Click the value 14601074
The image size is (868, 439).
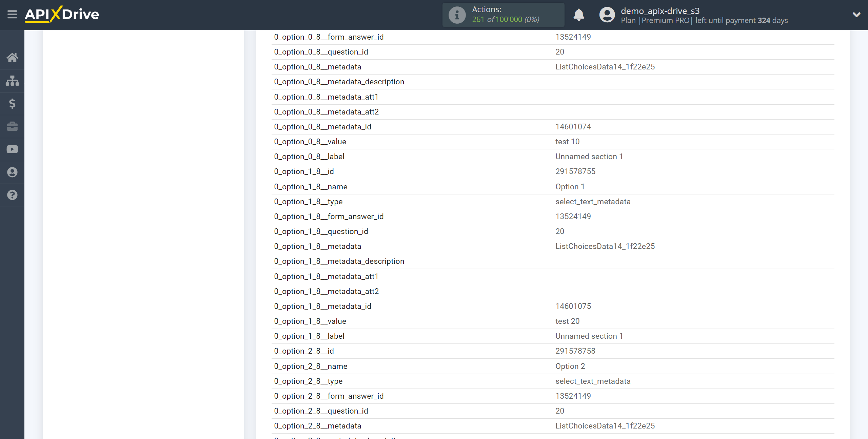tap(573, 127)
